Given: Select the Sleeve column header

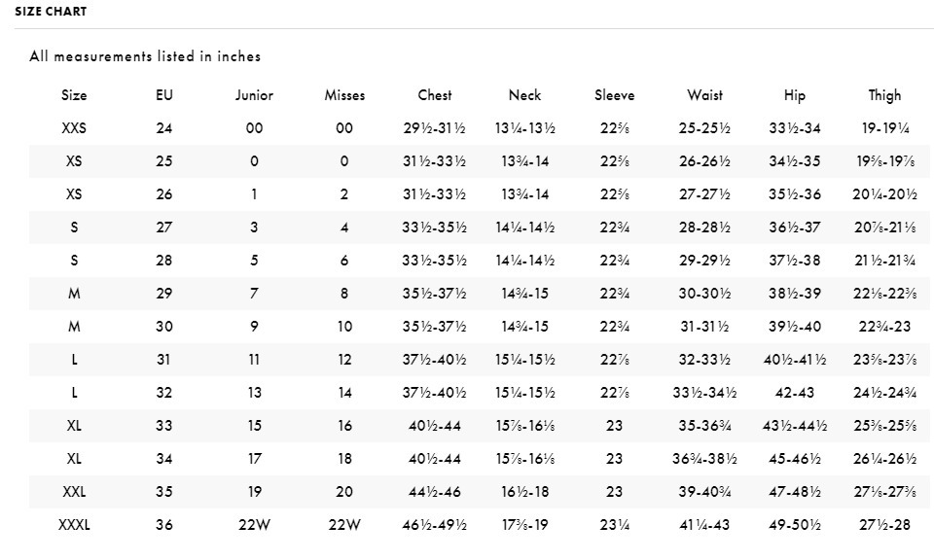Looking at the screenshot, I should point(614,95).
